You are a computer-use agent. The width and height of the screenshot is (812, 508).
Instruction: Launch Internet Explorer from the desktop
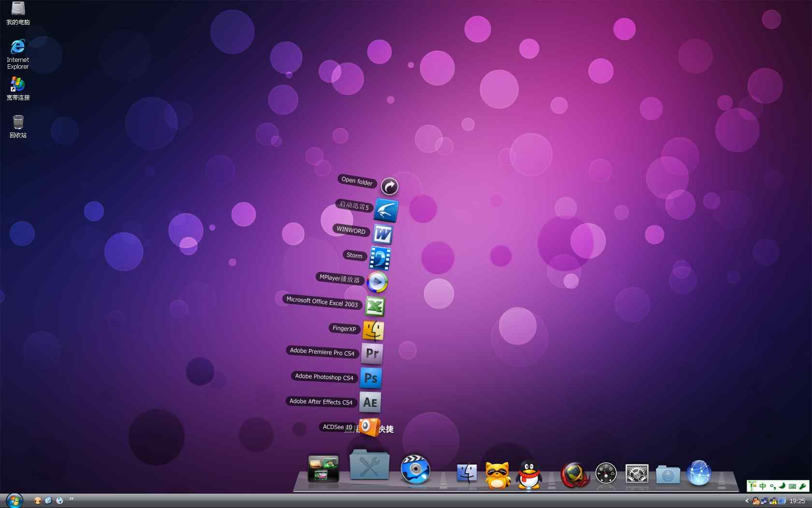tap(18, 54)
